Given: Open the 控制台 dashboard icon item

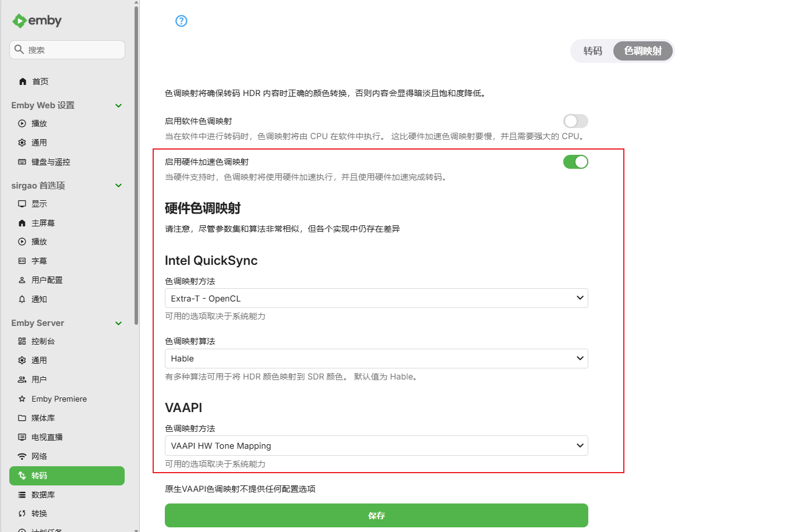Looking at the screenshot, I should point(22,341).
